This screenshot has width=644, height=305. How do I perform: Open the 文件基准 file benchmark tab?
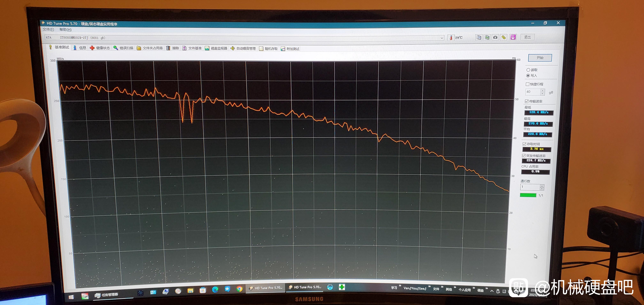tap(192, 48)
